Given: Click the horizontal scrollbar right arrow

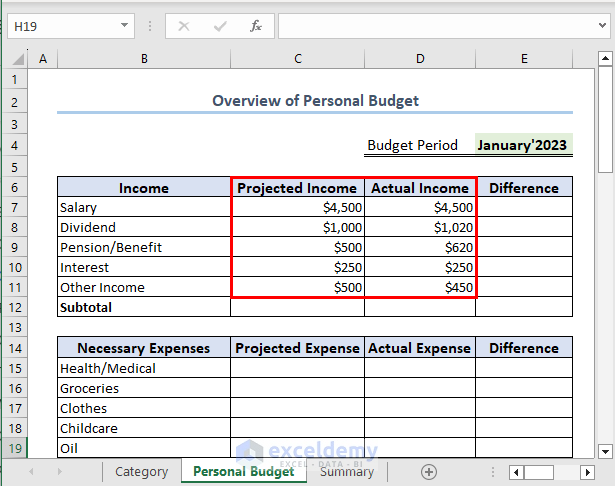Looking at the screenshot, I should tap(587, 472).
